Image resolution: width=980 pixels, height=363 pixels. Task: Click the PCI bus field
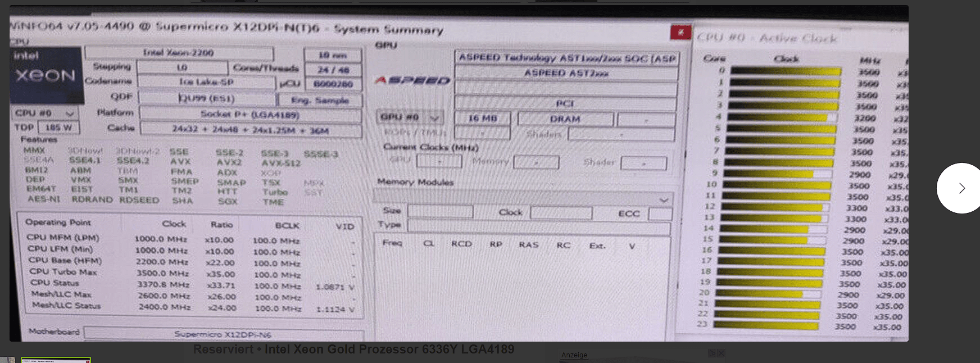[565, 103]
